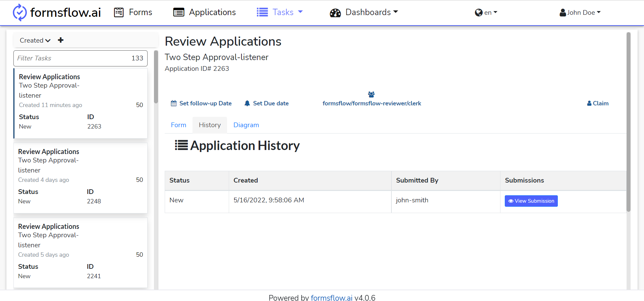644x301 pixels.
Task: Click Set Due date link
Action: tap(267, 103)
